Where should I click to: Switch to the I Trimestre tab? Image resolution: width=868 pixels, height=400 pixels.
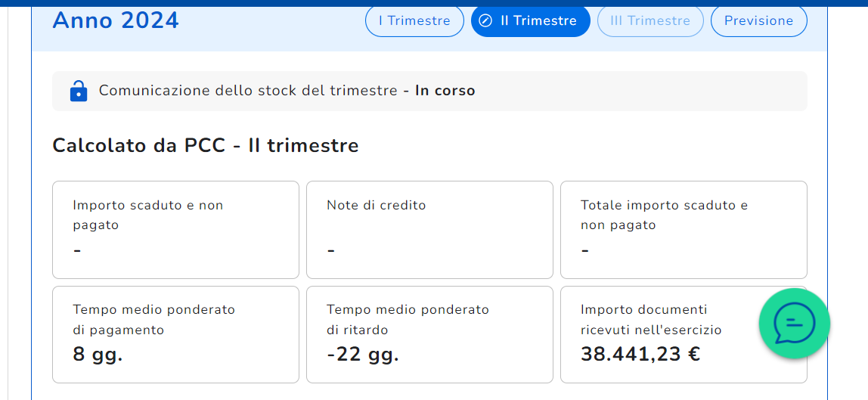414,21
